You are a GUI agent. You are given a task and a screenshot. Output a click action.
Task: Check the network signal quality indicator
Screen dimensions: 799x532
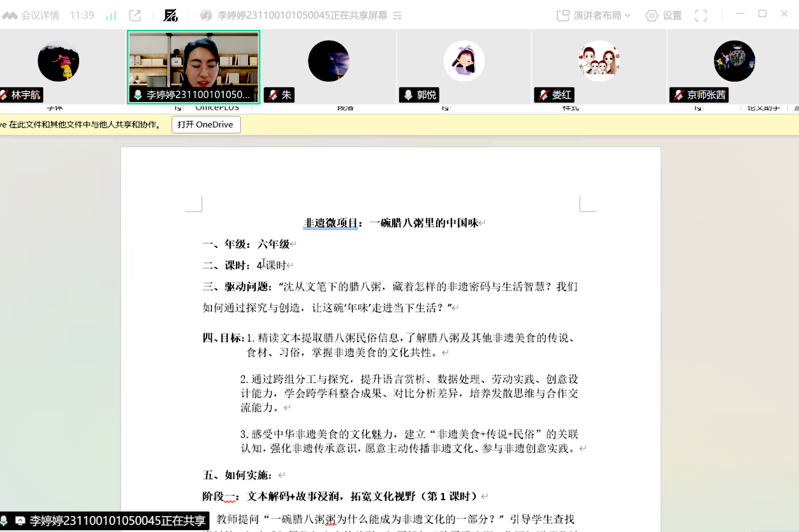coord(111,15)
